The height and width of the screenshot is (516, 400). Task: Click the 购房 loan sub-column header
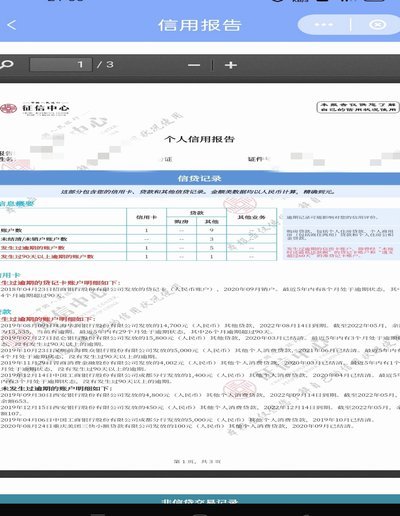tap(181, 221)
